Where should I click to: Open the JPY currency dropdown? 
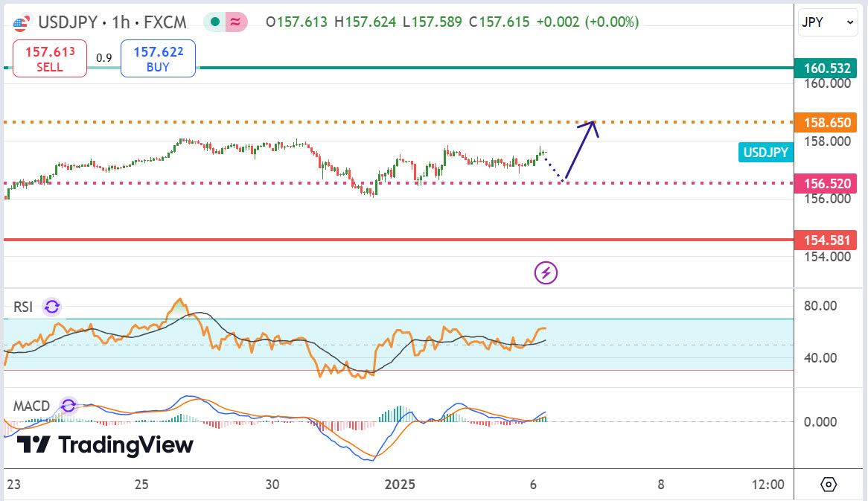pyautogui.click(x=828, y=23)
